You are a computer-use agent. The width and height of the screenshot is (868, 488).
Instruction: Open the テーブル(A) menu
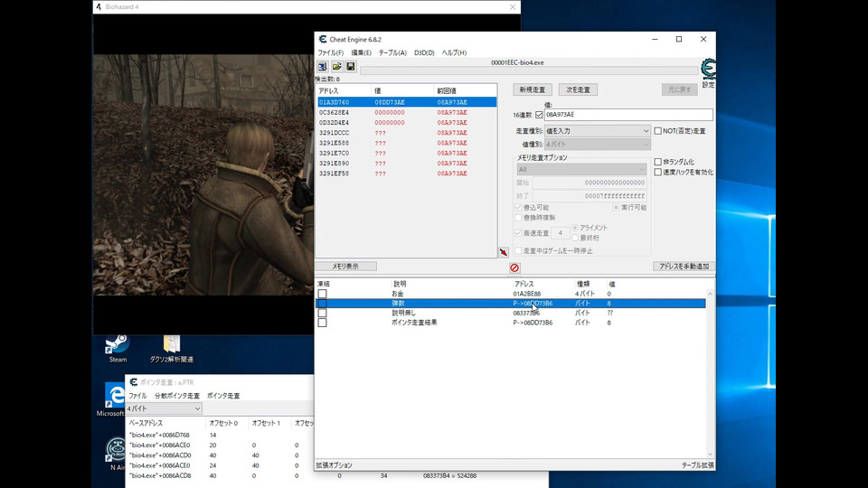(392, 52)
